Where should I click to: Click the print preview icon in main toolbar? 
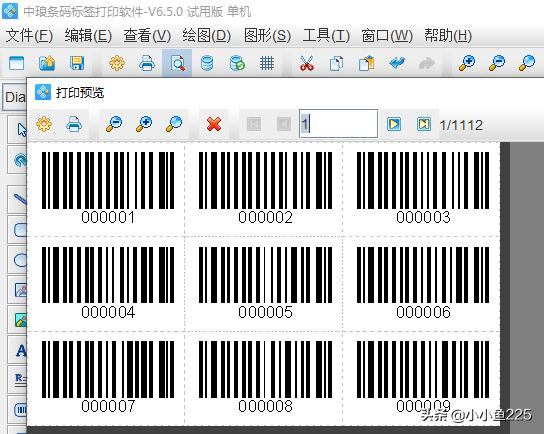177,63
